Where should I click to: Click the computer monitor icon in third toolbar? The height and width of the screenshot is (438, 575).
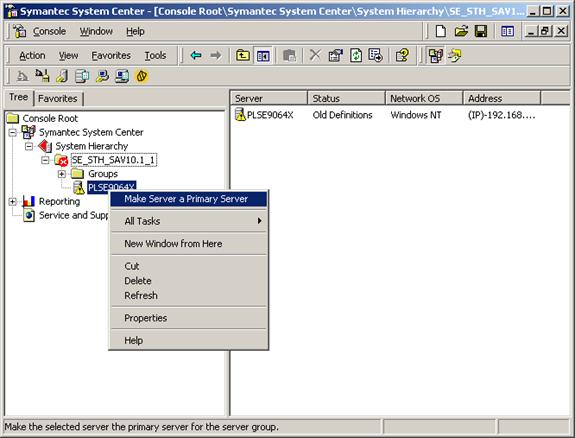point(122,76)
